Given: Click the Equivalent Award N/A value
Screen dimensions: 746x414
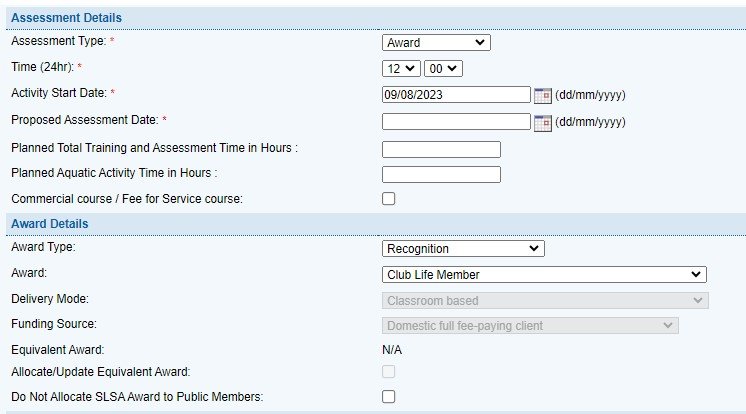Looking at the screenshot, I should click(x=392, y=350).
